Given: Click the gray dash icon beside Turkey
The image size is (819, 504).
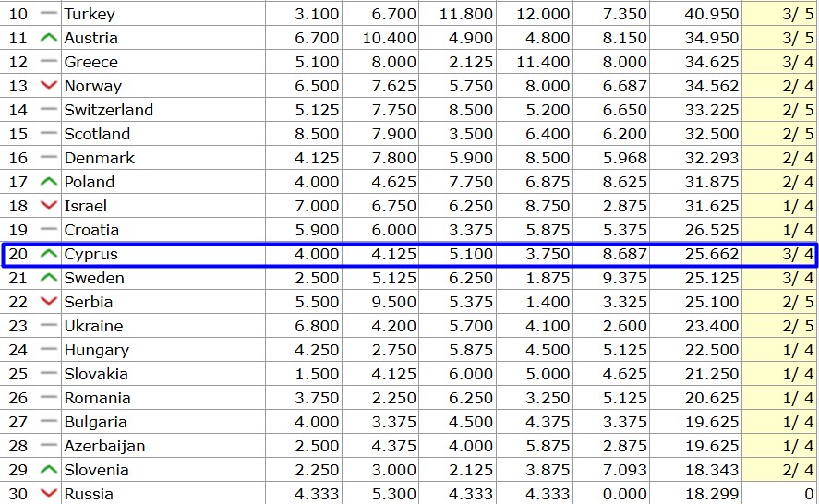Looking at the screenshot, I should click(x=49, y=13).
